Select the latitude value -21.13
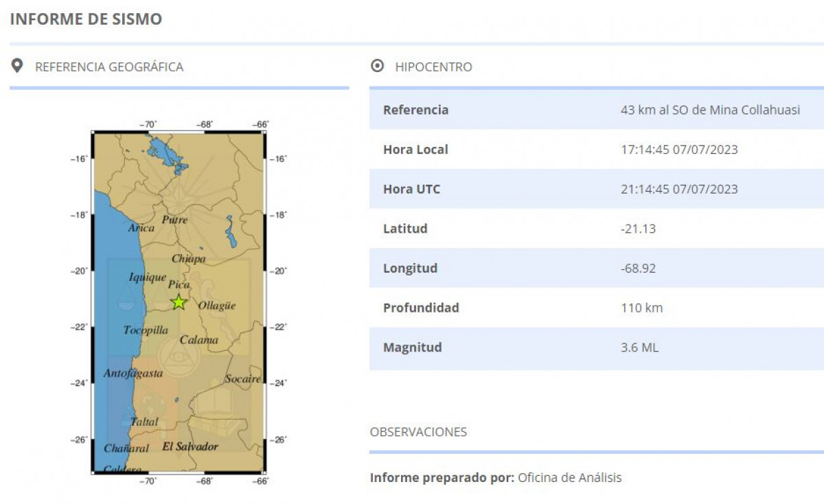 [638, 229]
